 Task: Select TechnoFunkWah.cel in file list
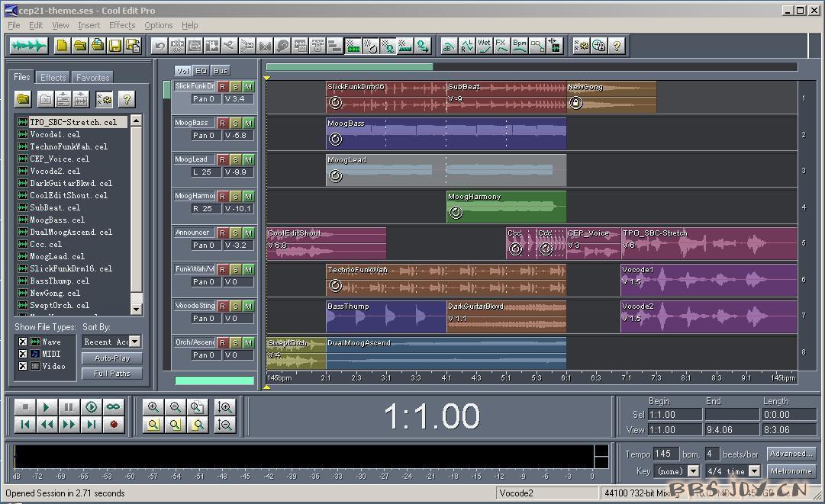(69, 146)
